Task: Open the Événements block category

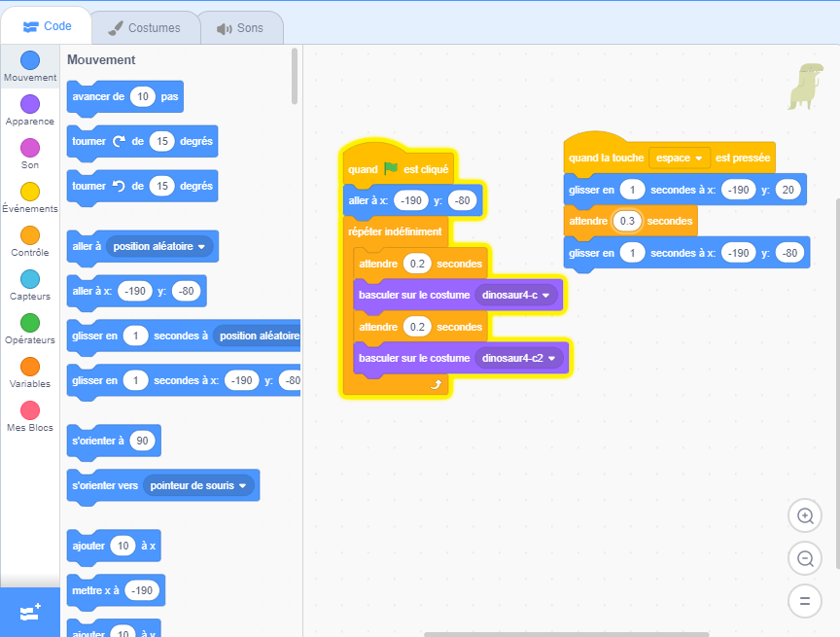Action: tap(30, 193)
